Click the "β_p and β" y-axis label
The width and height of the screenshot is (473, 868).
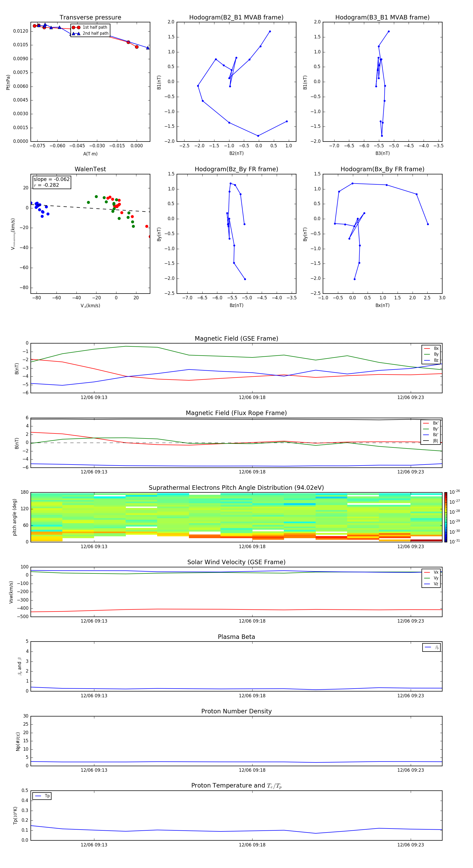click(x=19, y=666)
